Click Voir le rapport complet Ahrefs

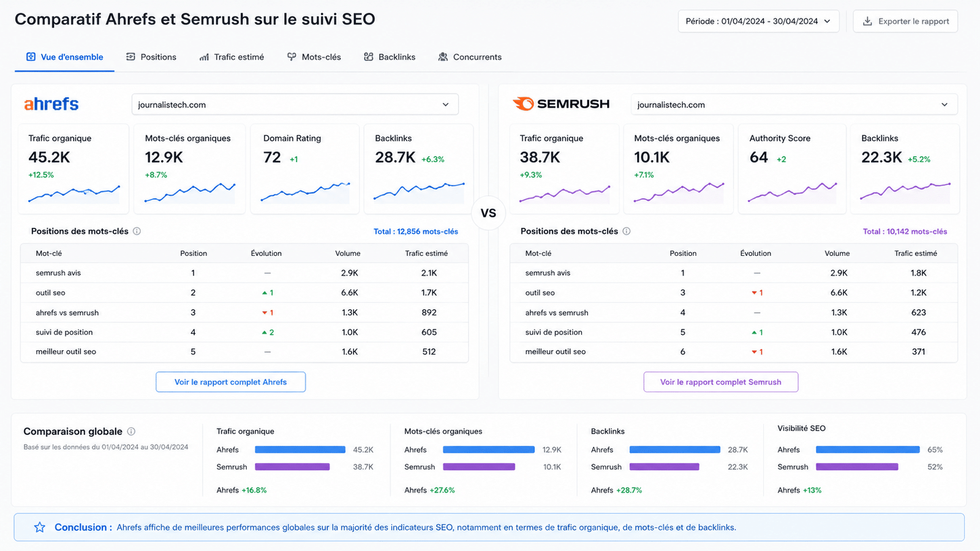[x=230, y=382]
